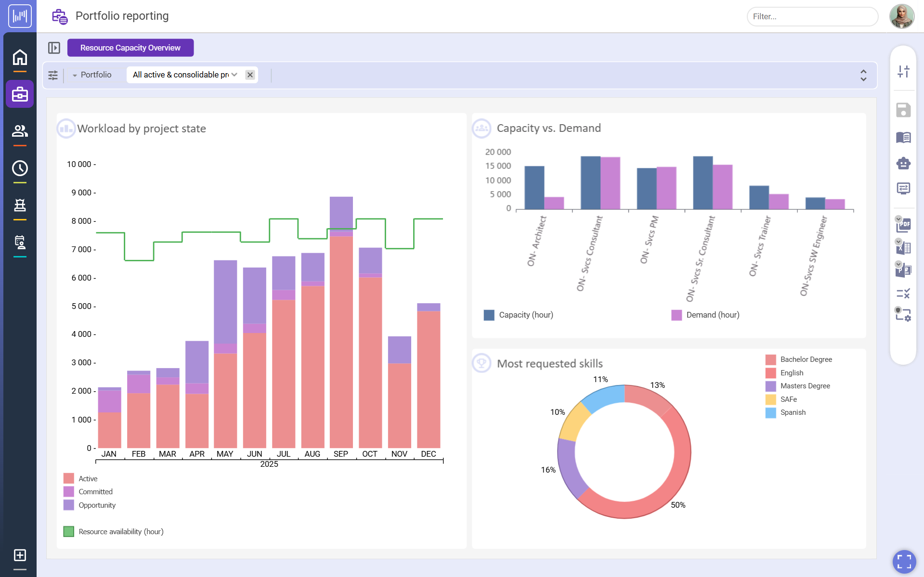This screenshot has width=924, height=577.
Task: Expand the 'All active & consolidable' value dropdown
Action: pyautogui.click(x=234, y=75)
